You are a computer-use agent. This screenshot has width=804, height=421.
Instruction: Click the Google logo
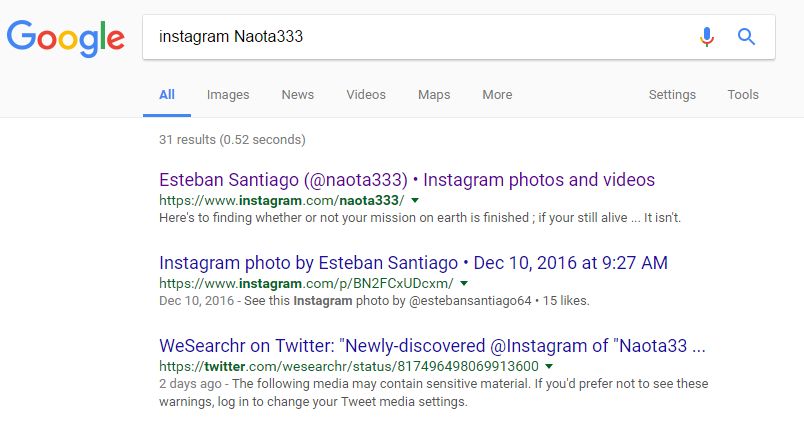(x=66, y=37)
